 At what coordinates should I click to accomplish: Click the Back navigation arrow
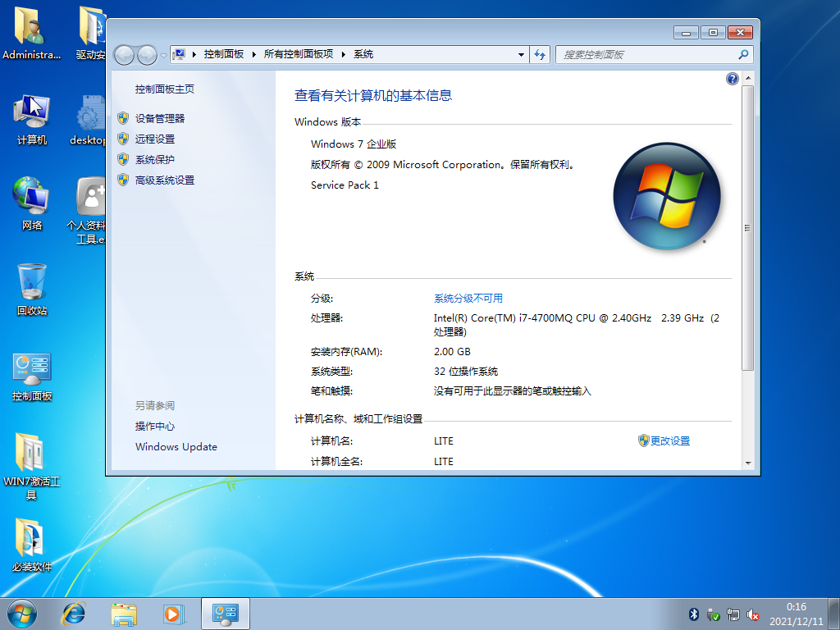[125, 55]
